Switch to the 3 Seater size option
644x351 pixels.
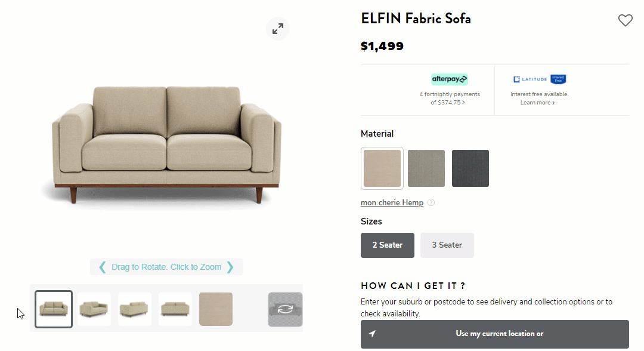[447, 245]
